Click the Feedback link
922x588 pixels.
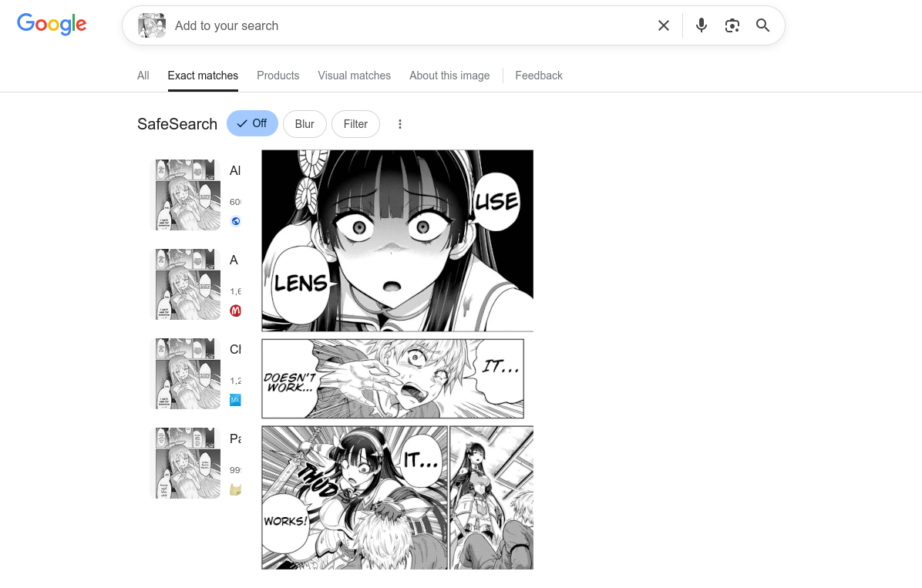(539, 76)
